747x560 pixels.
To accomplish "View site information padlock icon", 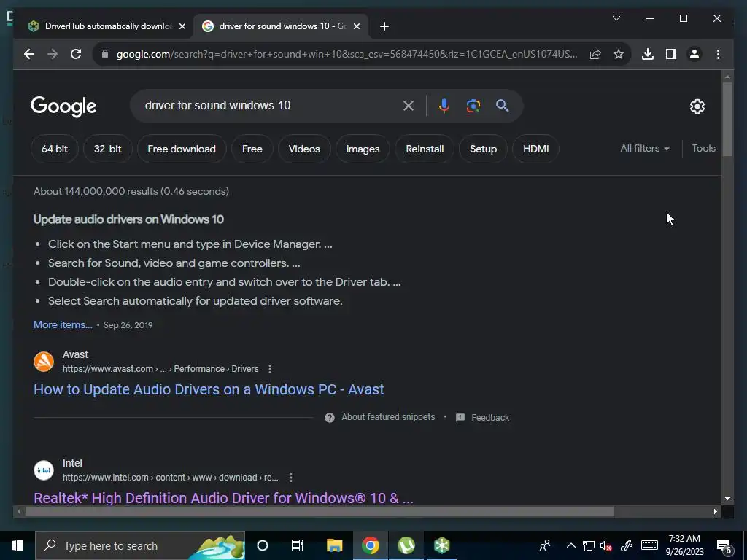I will [105, 54].
